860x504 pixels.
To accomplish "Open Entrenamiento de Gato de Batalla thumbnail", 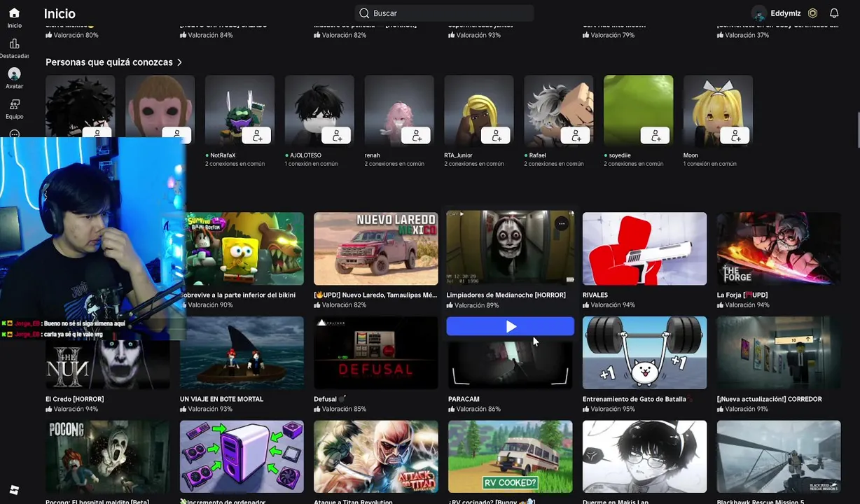I will 644,353.
